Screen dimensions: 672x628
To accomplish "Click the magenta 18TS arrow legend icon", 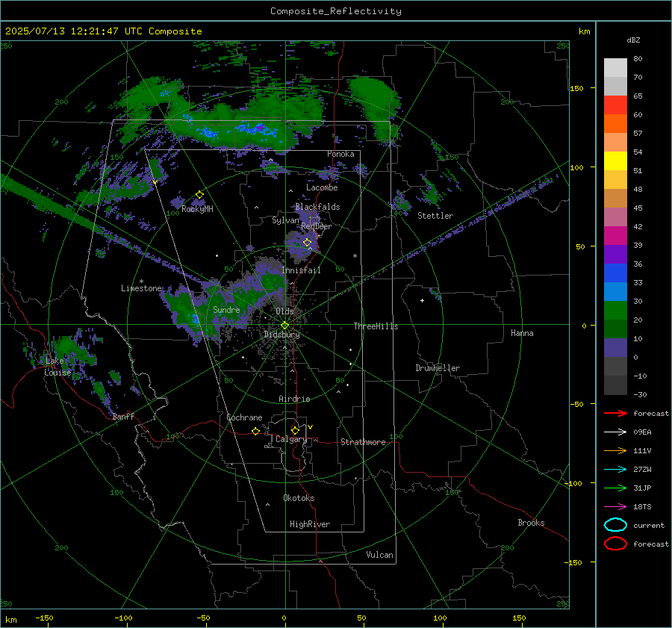I will click(x=615, y=507).
